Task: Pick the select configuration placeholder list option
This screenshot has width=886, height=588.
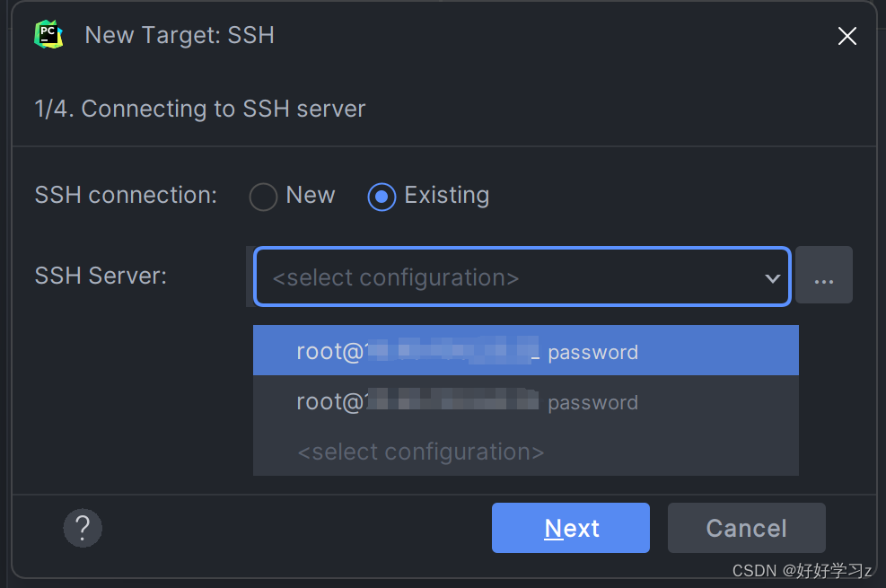Action: pos(420,452)
